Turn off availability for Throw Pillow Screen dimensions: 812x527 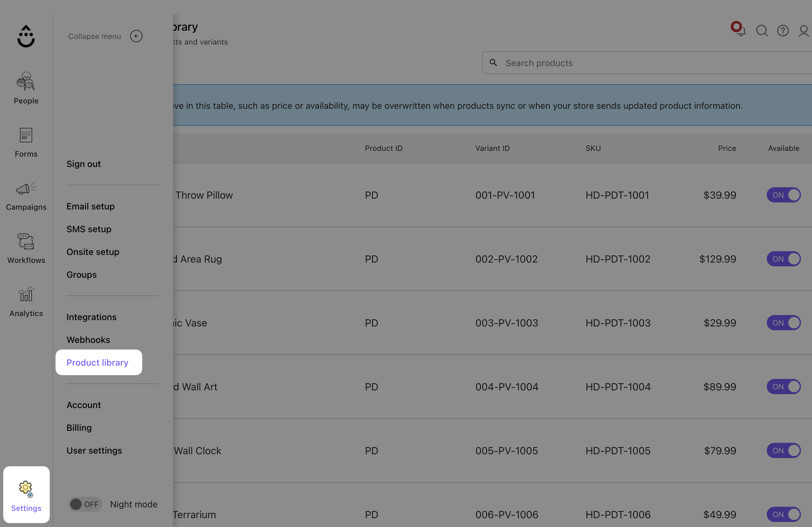[x=783, y=195]
